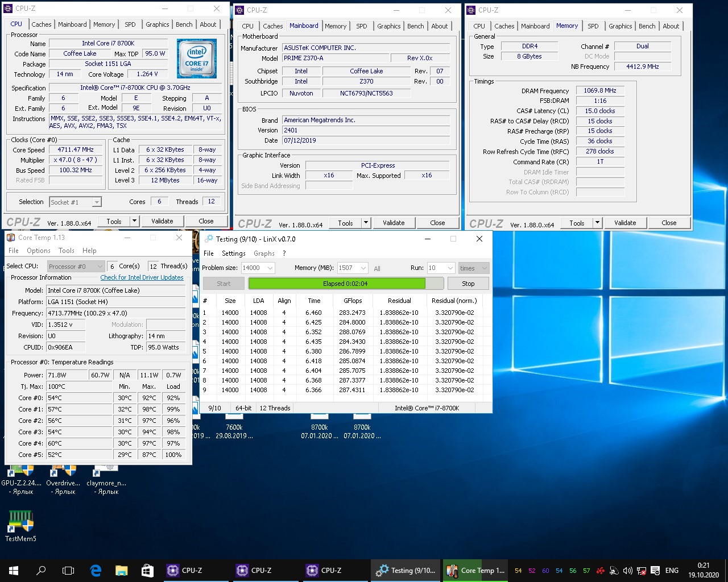Open taskbar Search
728x582 pixels.
coord(41,571)
